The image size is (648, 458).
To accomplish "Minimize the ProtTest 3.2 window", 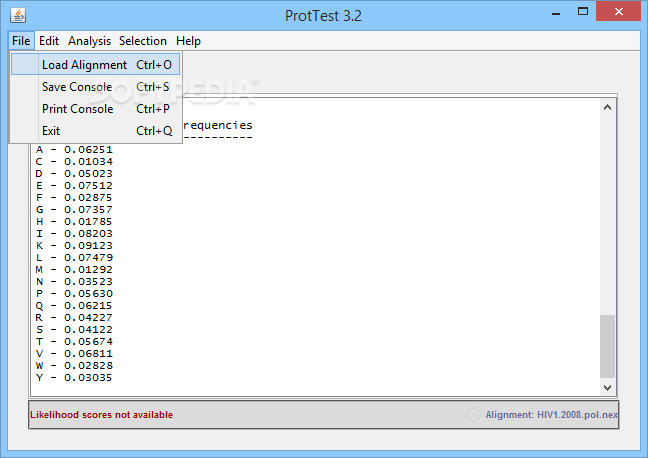I will click(x=556, y=12).
